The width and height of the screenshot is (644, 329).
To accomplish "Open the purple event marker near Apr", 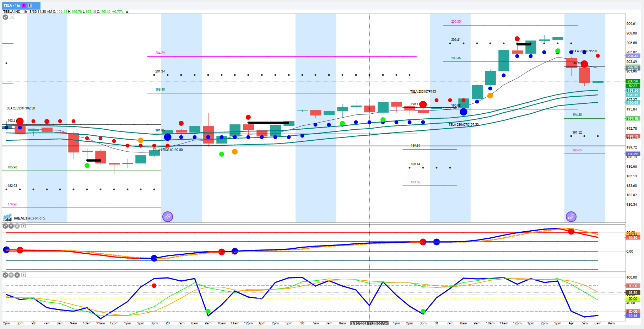I will pos(571,216).
